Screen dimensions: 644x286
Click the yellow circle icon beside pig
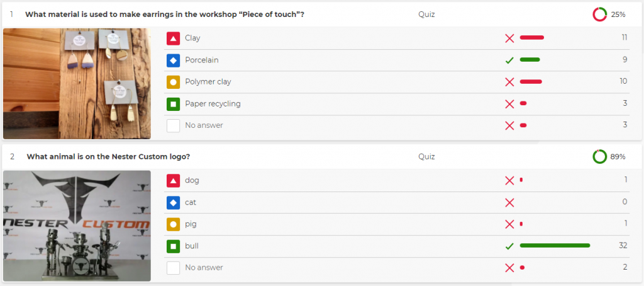174,224
